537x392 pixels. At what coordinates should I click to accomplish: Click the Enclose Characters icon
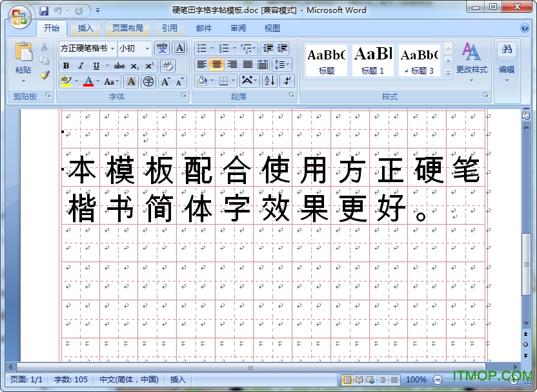pyautogui.click(x=148, y=81)
